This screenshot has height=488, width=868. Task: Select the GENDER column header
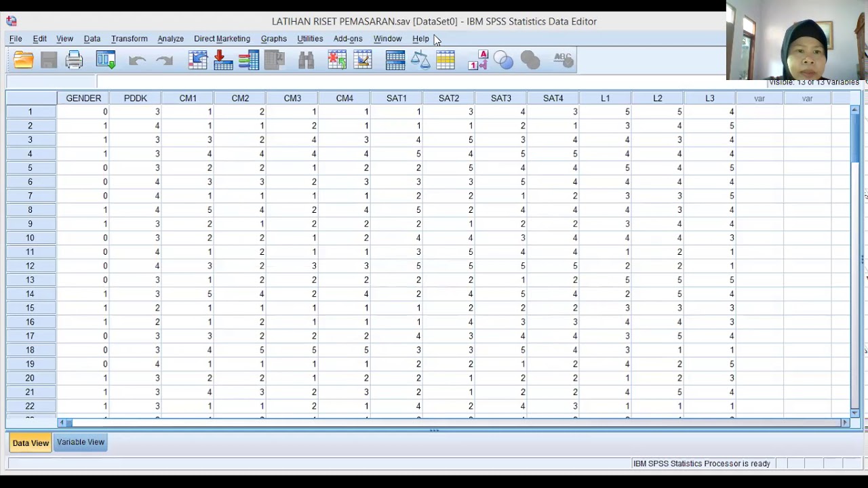[83, 98]
